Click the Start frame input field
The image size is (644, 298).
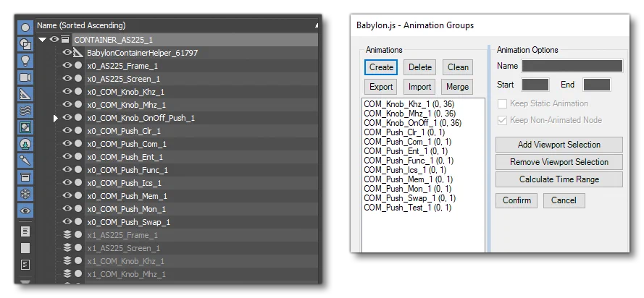coord(535,85)
